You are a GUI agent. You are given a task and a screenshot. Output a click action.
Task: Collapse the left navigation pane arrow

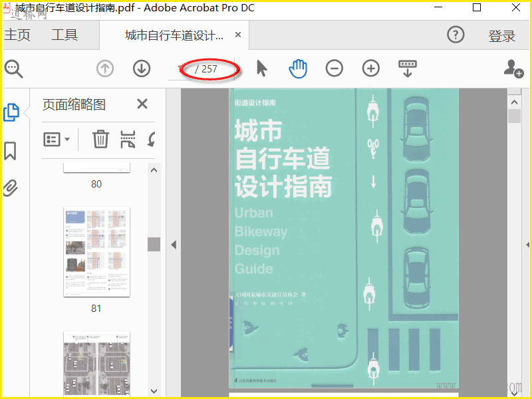point(174,245)
